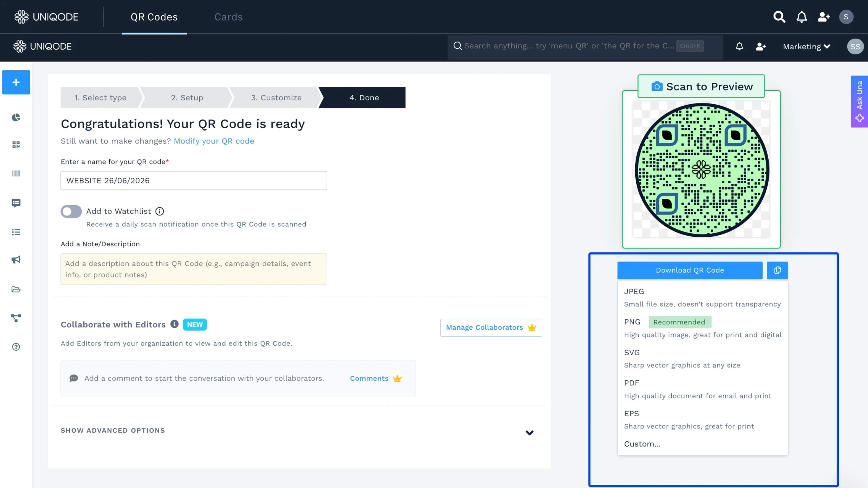Open the workflow nodes sidebar icon

click(x=16, y=318)
